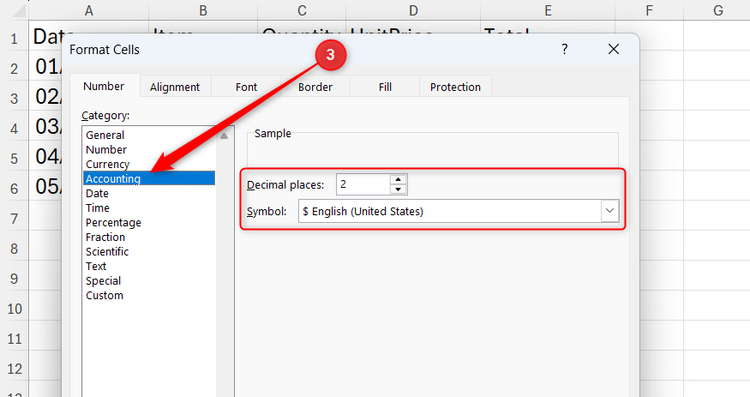
Task: Select column C header
Action: 302,10
